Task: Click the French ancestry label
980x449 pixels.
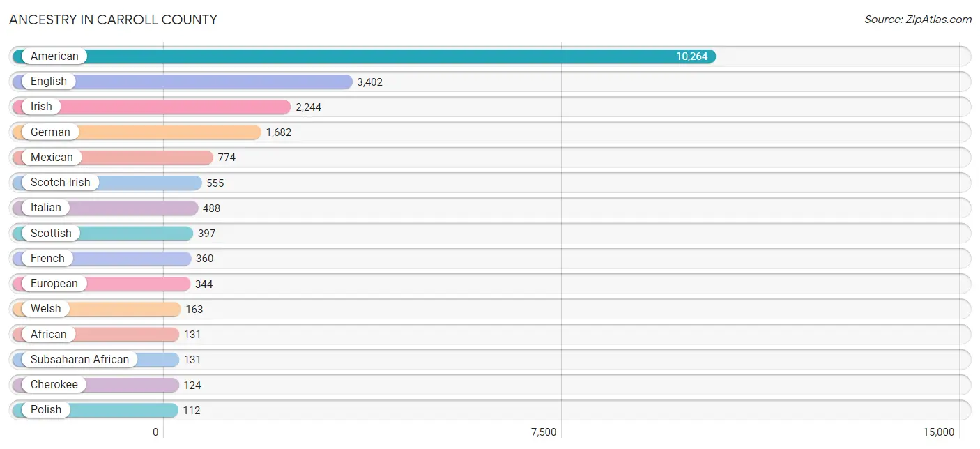Action: tap(47, 259)
